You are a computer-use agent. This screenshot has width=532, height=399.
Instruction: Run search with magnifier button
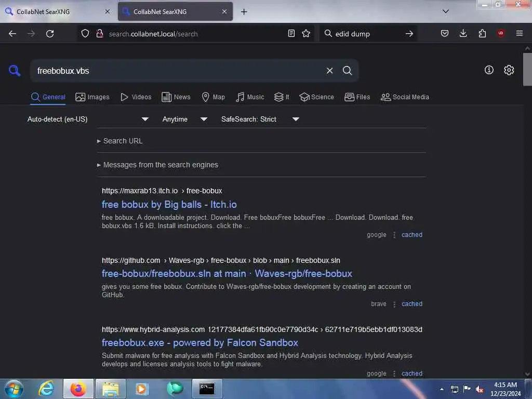[347, 71]
